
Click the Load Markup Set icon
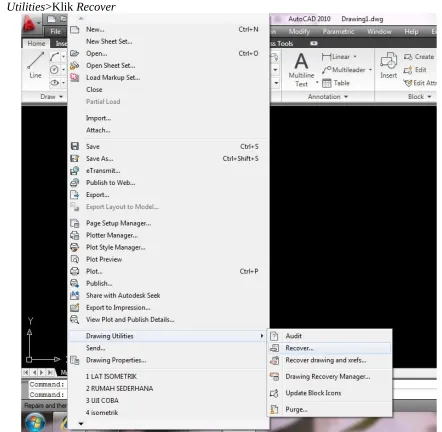click(x=75, y=77)
